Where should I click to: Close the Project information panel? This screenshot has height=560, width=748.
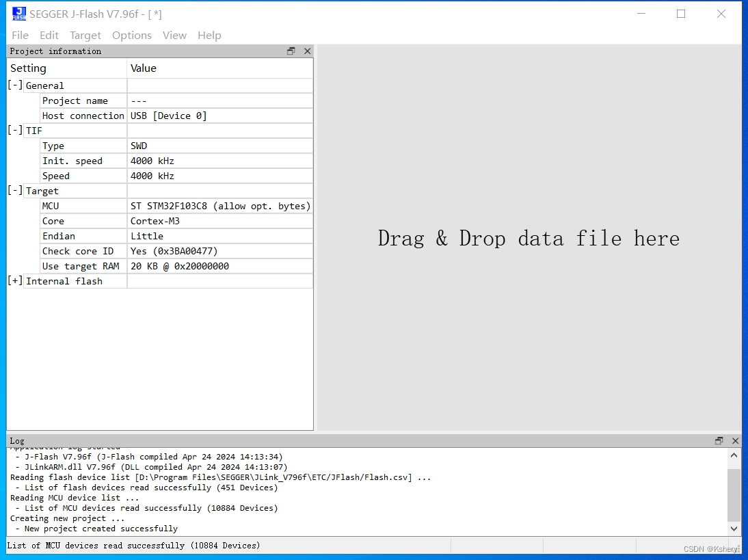307,51
